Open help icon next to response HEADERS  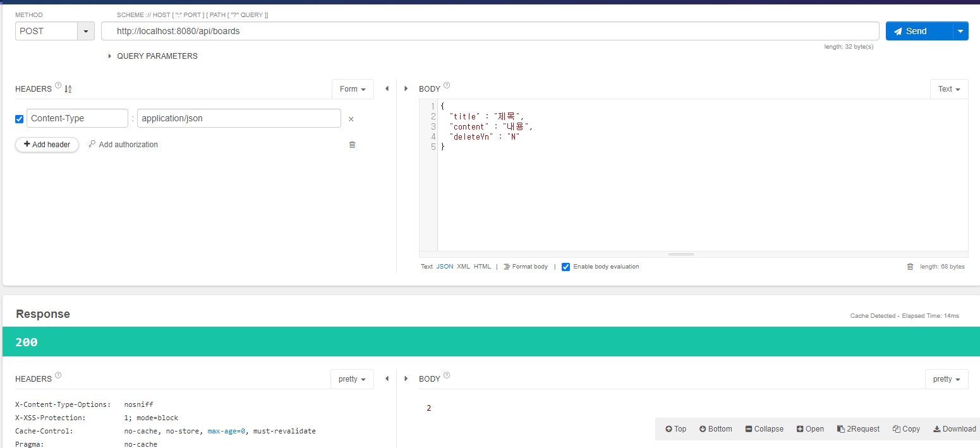coord(58,375)
